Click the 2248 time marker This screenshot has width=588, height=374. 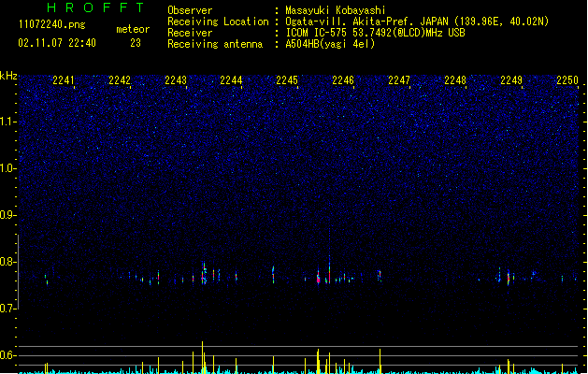point(455,80)
